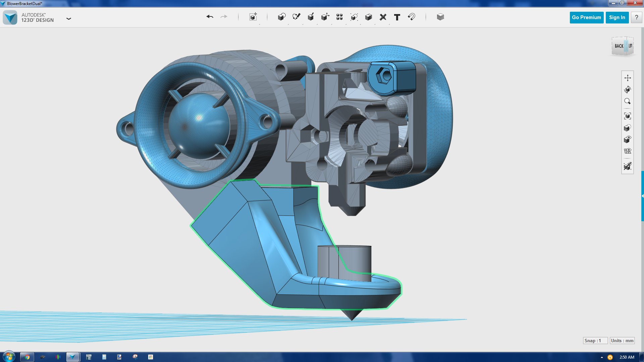Click the Undo arrow
This screenshot has width=644, height=362.
pyautogui.click(x=210, y=17)
